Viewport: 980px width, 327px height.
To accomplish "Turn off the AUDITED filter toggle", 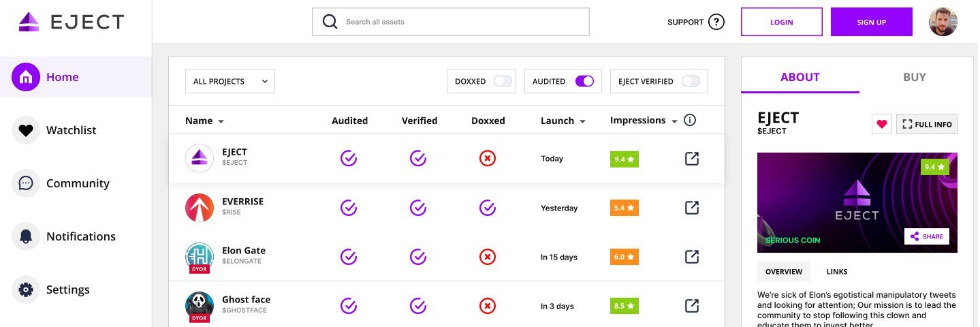I will 584,81.
